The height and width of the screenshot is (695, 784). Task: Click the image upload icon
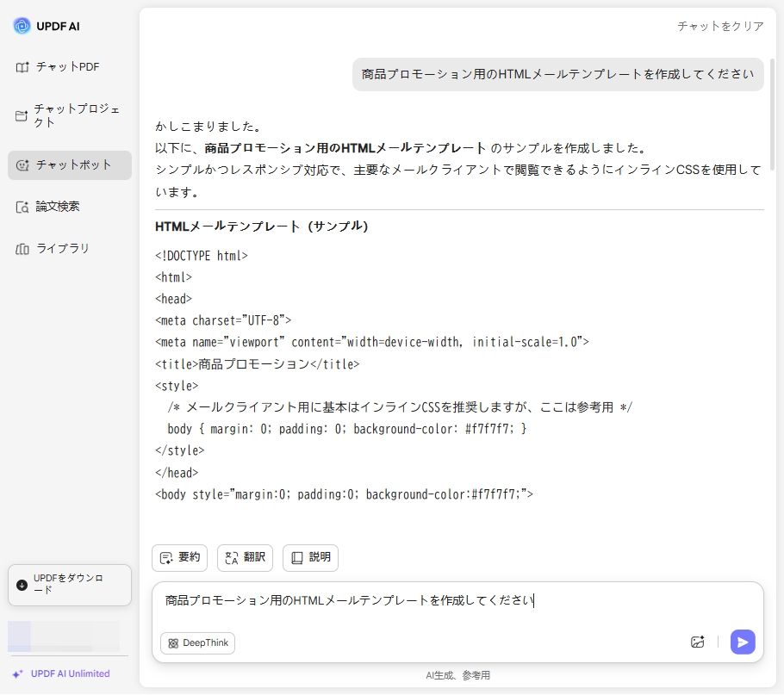(x=698, y=642)
